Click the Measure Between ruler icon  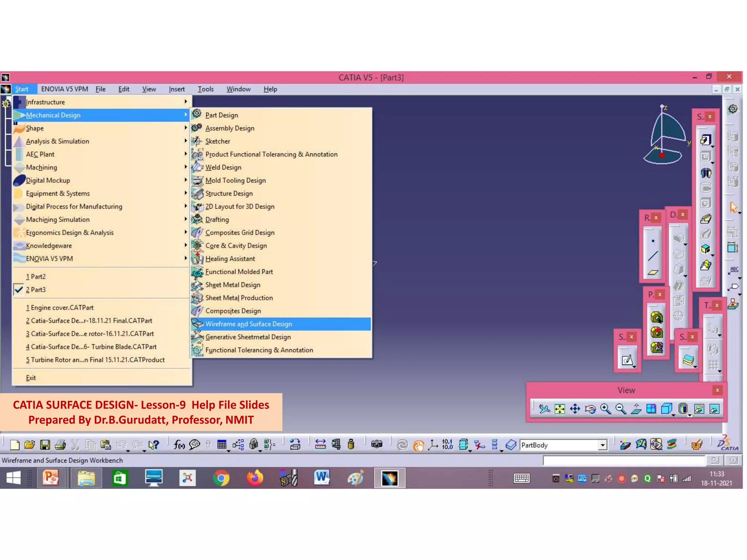(x=320, y=444)
